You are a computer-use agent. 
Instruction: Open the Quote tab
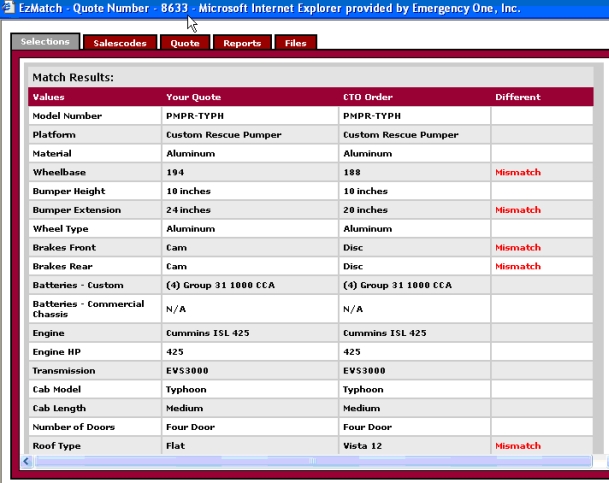point(185,43)
